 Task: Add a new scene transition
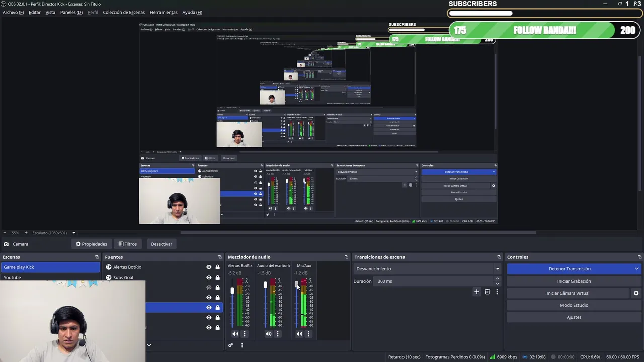[x=477, y=292]
